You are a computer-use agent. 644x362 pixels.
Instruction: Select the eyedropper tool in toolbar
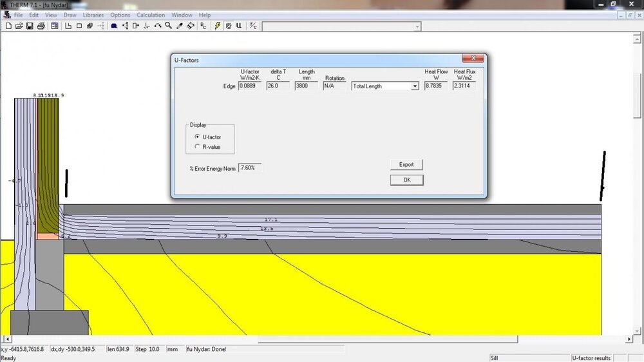tap(180, 26)
